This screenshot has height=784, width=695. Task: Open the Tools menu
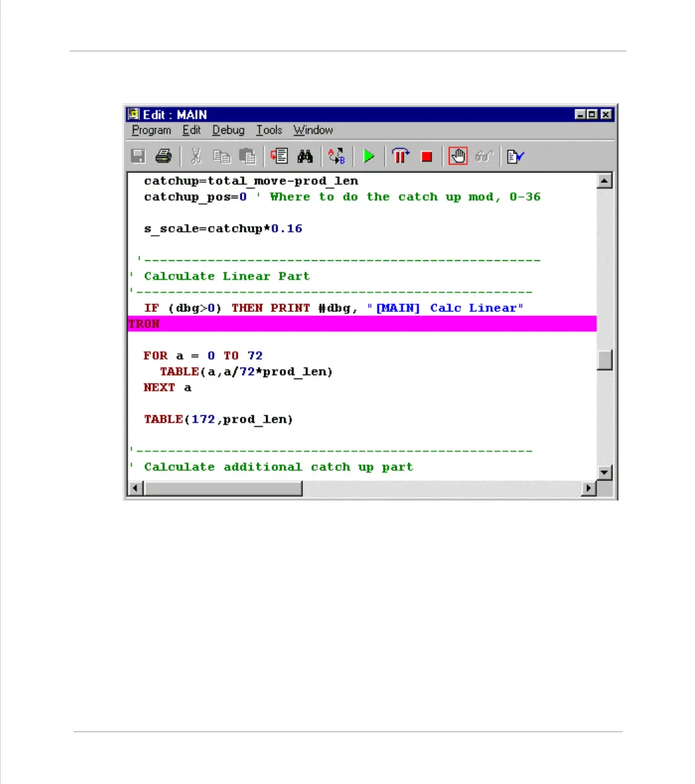point(269,130)
